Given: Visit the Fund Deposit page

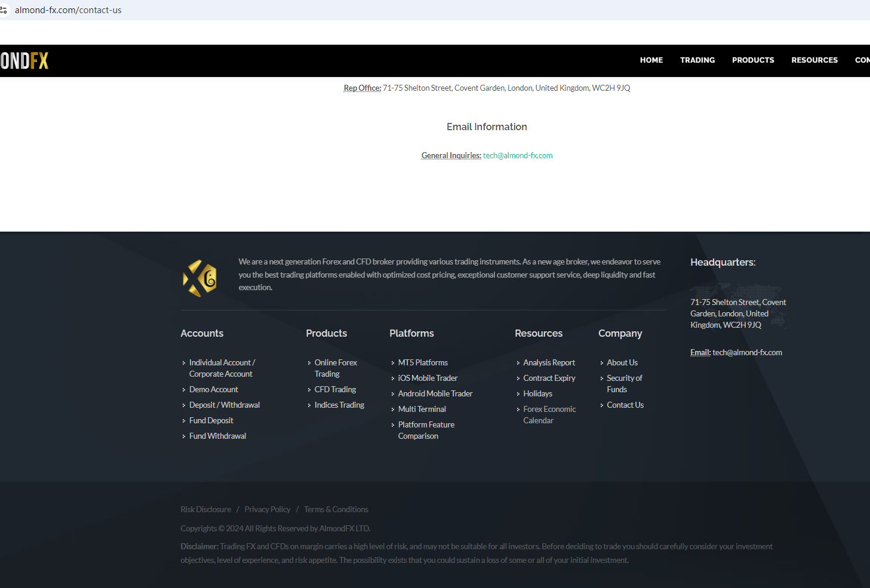Looking at the screenshot, I should point(211,421).
